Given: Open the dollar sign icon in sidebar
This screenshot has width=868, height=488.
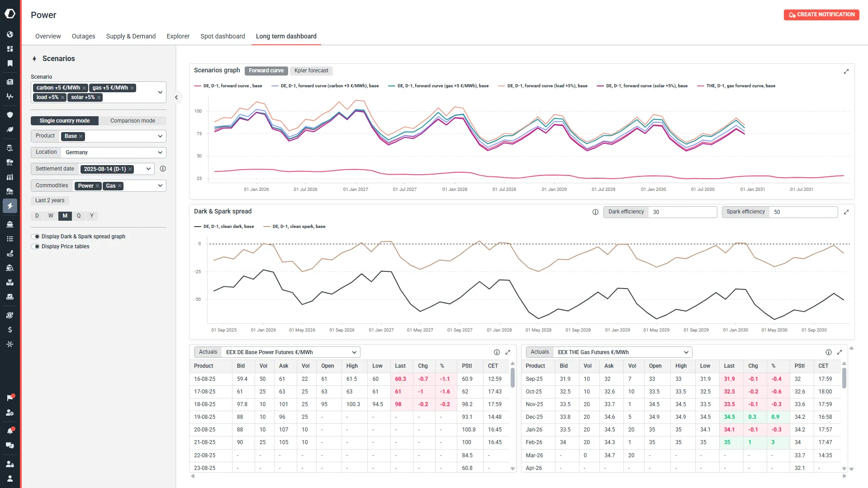Looking at the screenshot, I should 10,330.
